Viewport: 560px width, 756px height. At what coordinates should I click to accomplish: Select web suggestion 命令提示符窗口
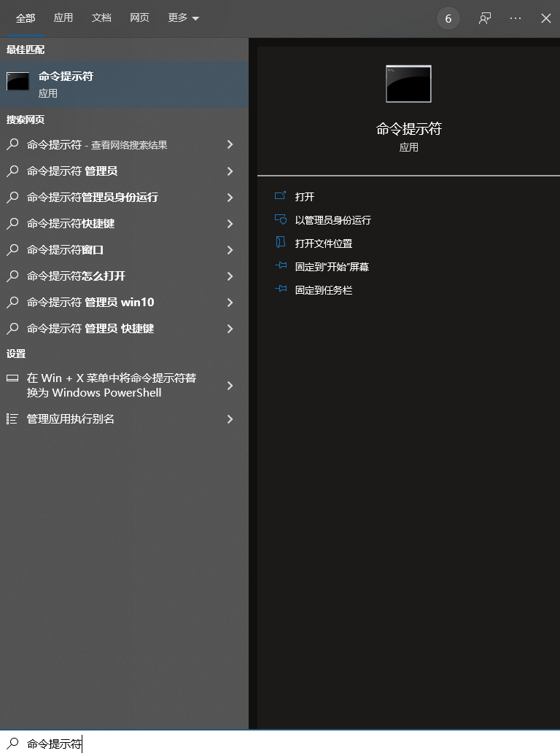(x=125, y=250)
